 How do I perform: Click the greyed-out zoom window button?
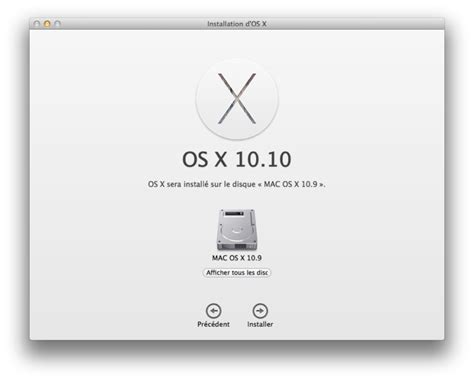[58, 24]
